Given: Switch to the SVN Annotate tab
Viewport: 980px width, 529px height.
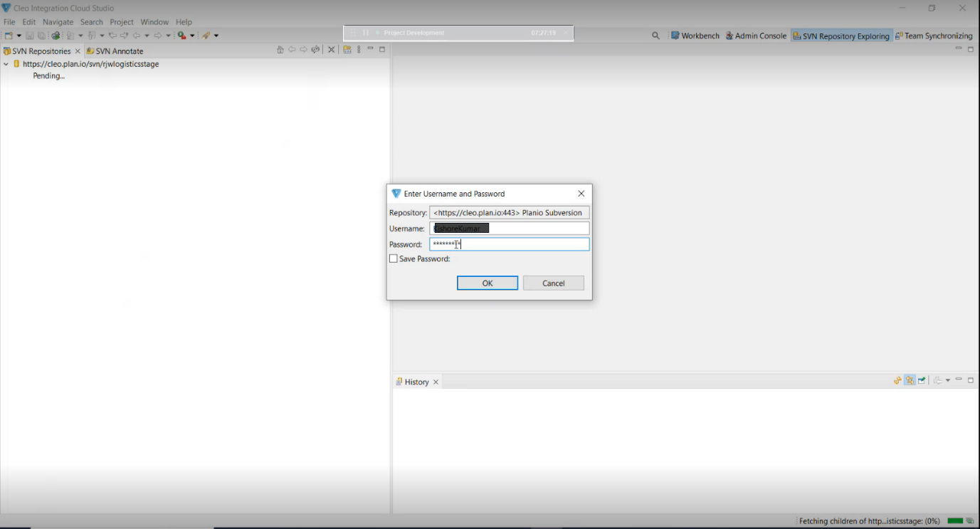Looking at the screenshot, I should tap(115, 51).
